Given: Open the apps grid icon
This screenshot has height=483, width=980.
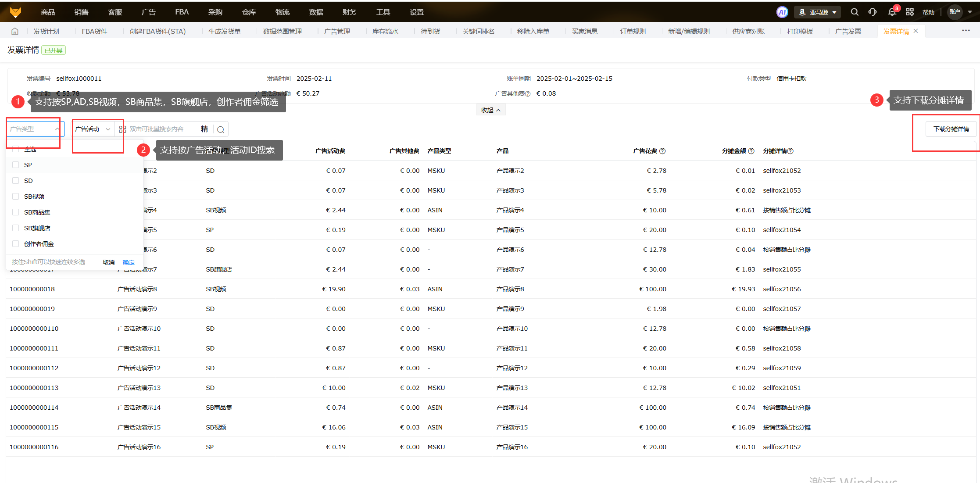Looking at the screenshot, I should point(910,12).
